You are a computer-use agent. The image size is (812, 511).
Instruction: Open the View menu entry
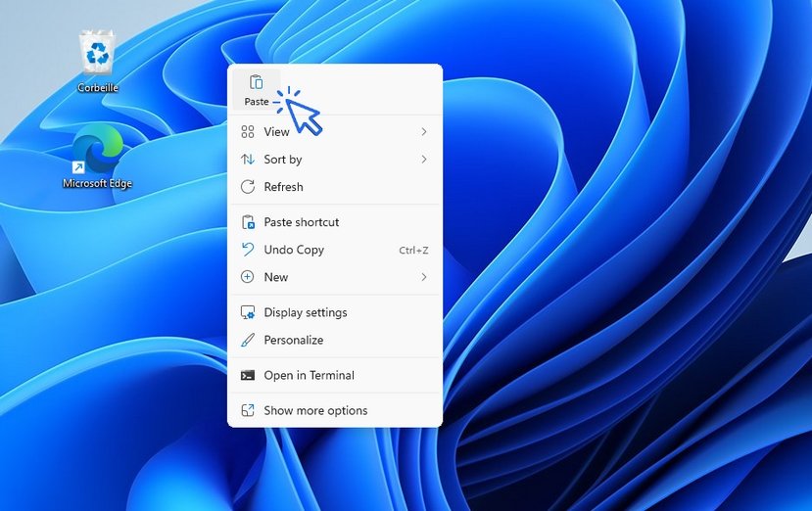point(277,132)
